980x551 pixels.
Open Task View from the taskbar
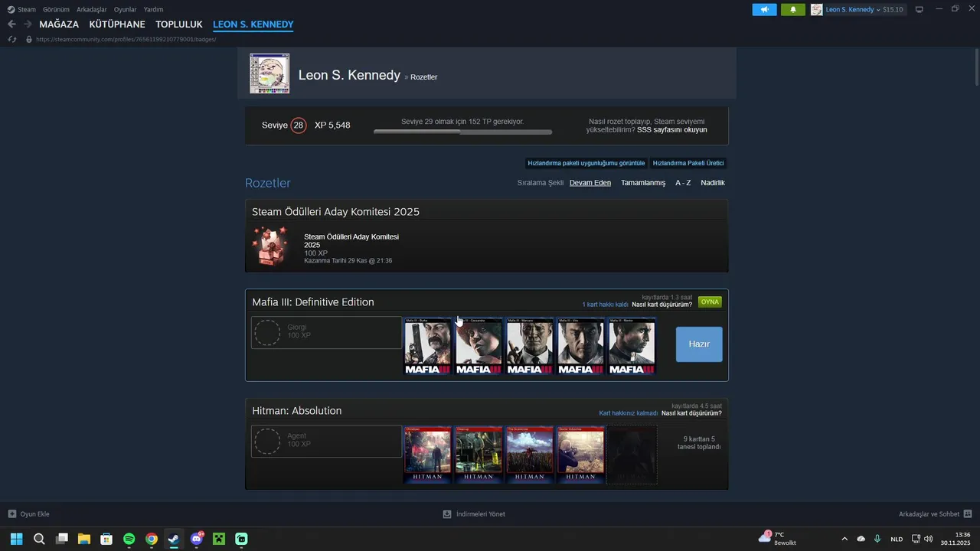62,539
